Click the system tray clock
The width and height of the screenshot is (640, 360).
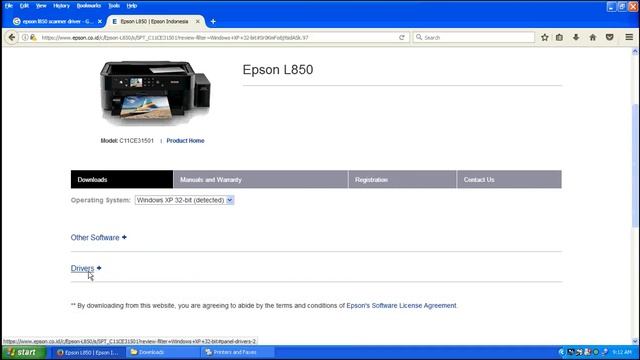click(622, 352)
